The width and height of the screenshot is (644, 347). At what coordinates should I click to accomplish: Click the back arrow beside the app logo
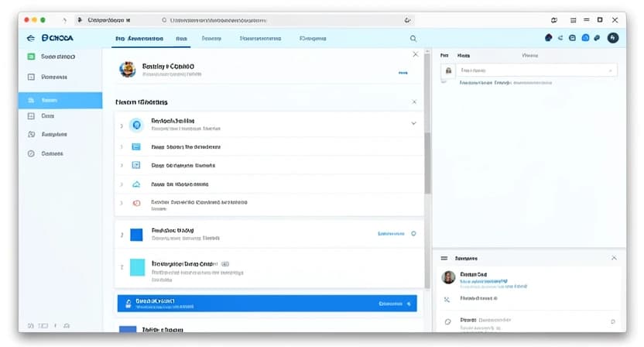pyautogui.click(x=30, y=37)
